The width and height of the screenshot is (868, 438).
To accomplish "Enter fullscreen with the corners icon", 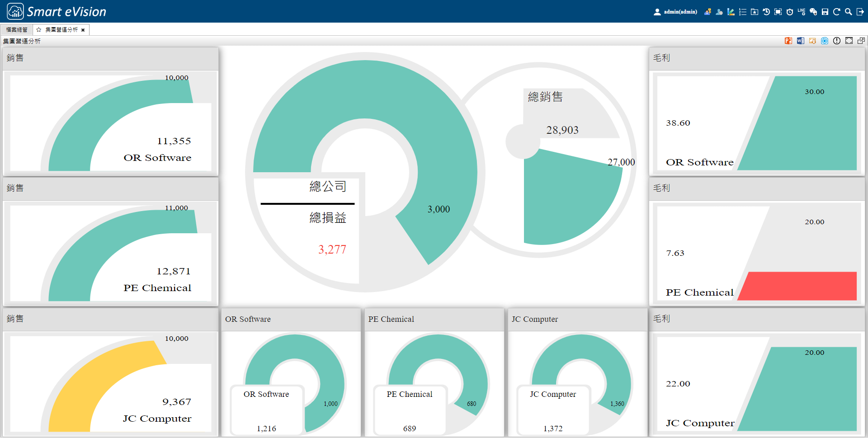I will (x=849, y=41).
